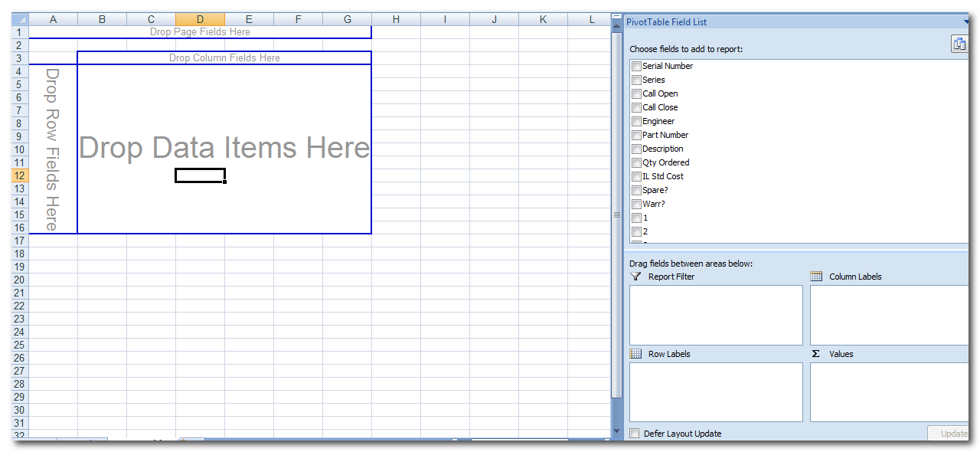Enable Defer Layout Update
Image resolution: width=980 pixels, height=452 pixels.
click(x=635, y=434)
